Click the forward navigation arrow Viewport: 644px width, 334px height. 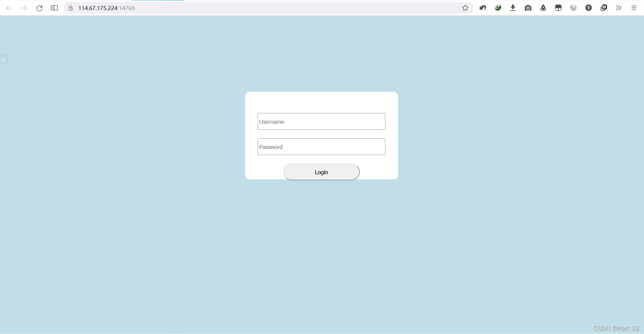[x=24, y=8]
